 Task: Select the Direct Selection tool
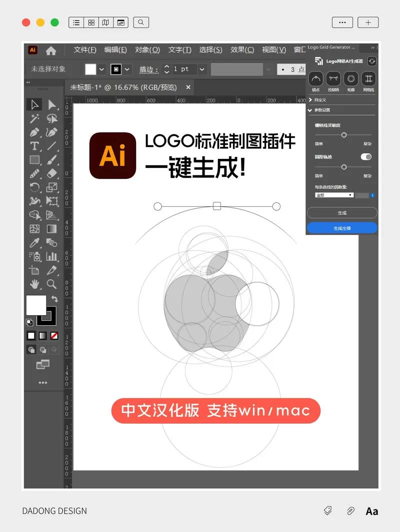[x=51, y=104]
